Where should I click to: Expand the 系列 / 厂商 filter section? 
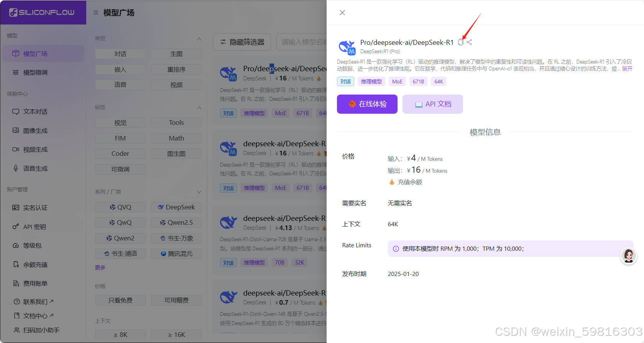coord(199,192)
